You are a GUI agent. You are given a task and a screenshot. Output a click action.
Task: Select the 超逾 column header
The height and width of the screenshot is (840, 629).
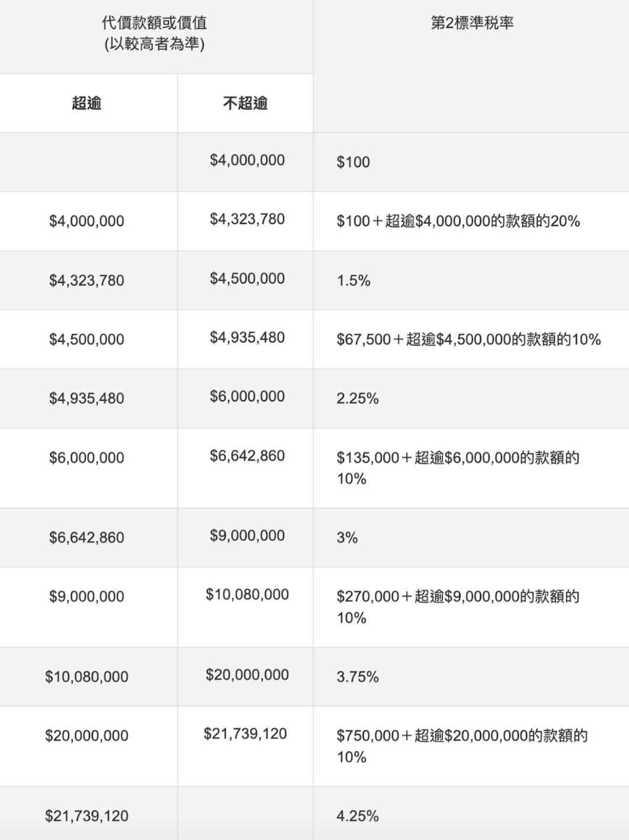click(x=86, y=103)
